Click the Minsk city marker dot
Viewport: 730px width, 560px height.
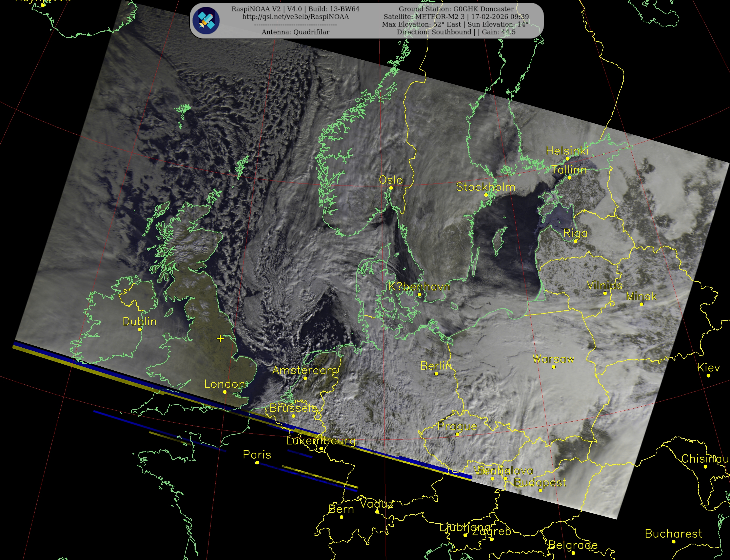click(642, 304)
